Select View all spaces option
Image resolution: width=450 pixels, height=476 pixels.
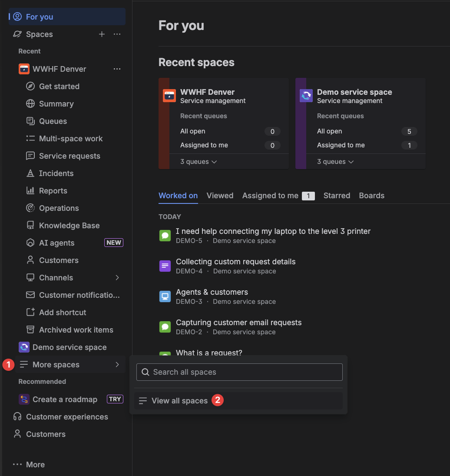point(179,401)
